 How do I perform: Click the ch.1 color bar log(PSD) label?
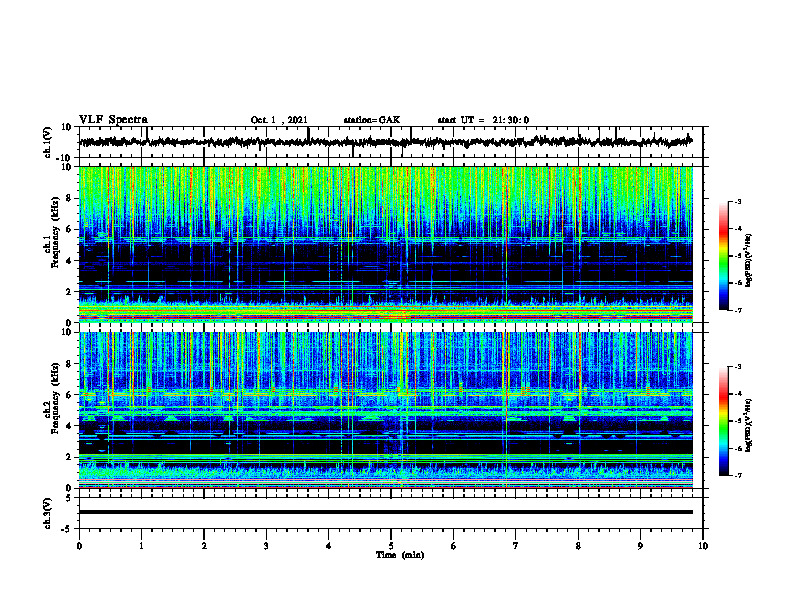click(748, 261)
